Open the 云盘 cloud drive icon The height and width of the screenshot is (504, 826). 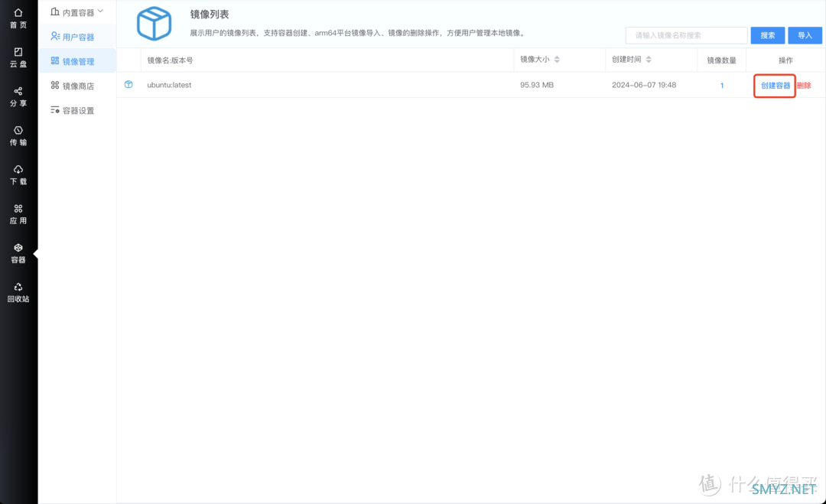(x=18, y=52)
